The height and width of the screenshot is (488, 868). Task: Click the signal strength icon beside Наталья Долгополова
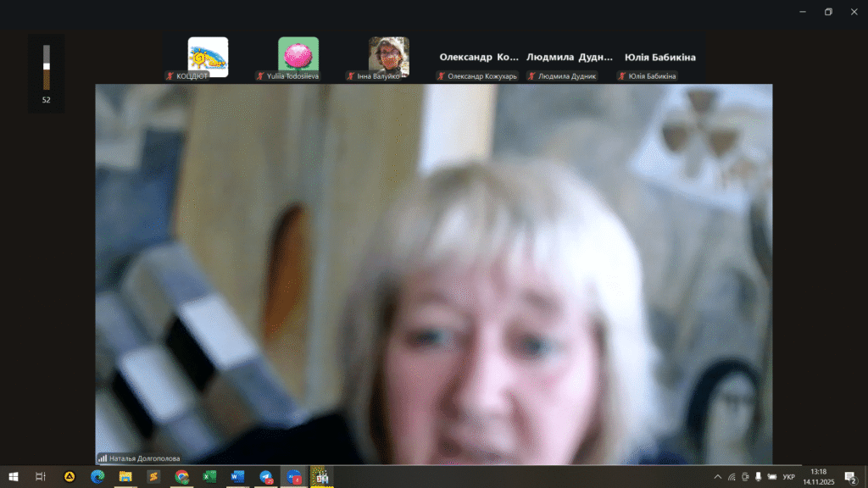103,458
